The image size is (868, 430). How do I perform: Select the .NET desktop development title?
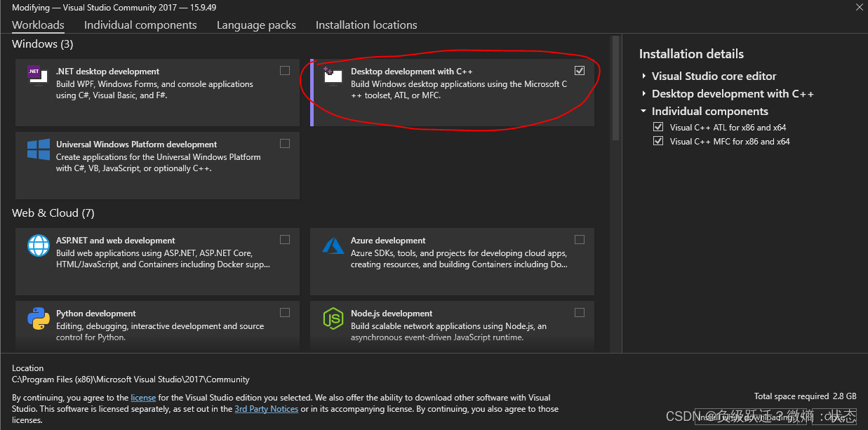(107, 72)
